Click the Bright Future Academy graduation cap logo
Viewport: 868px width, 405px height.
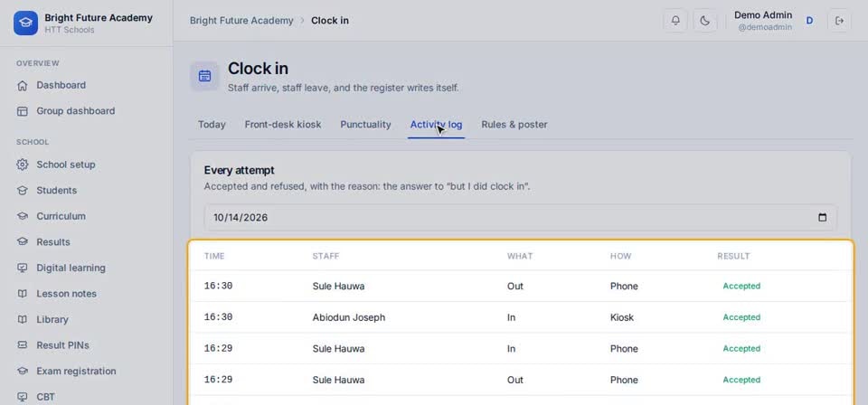25,23
